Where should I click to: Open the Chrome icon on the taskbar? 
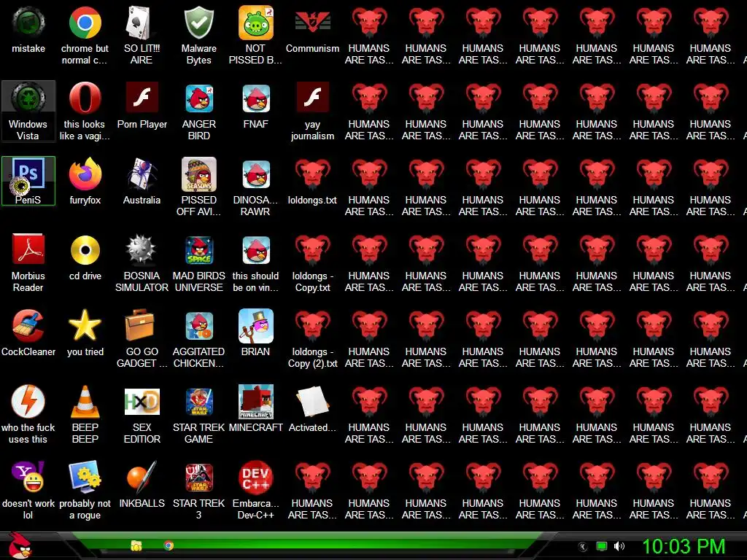[x=169, y=545]
